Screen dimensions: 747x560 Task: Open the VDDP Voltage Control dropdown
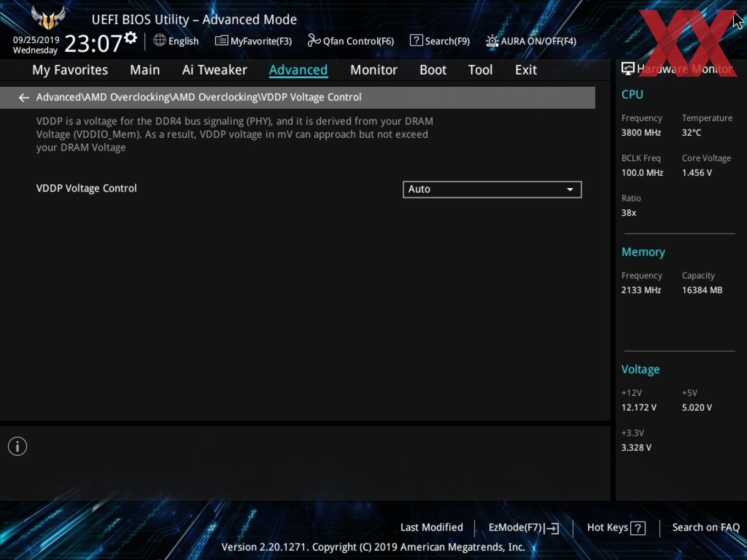tap(492, 189)
